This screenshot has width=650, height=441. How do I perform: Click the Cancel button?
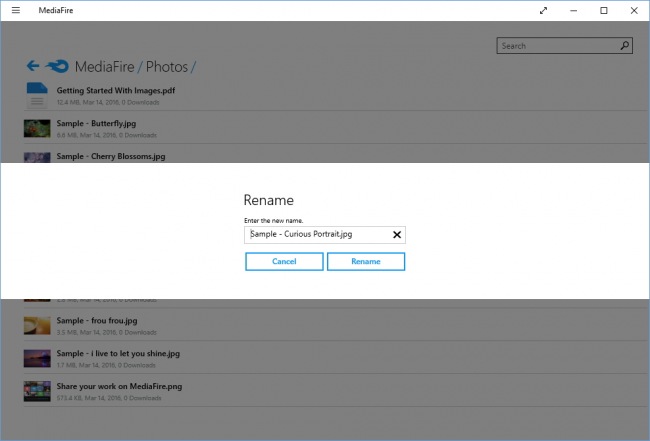click(x=284, y=262)
